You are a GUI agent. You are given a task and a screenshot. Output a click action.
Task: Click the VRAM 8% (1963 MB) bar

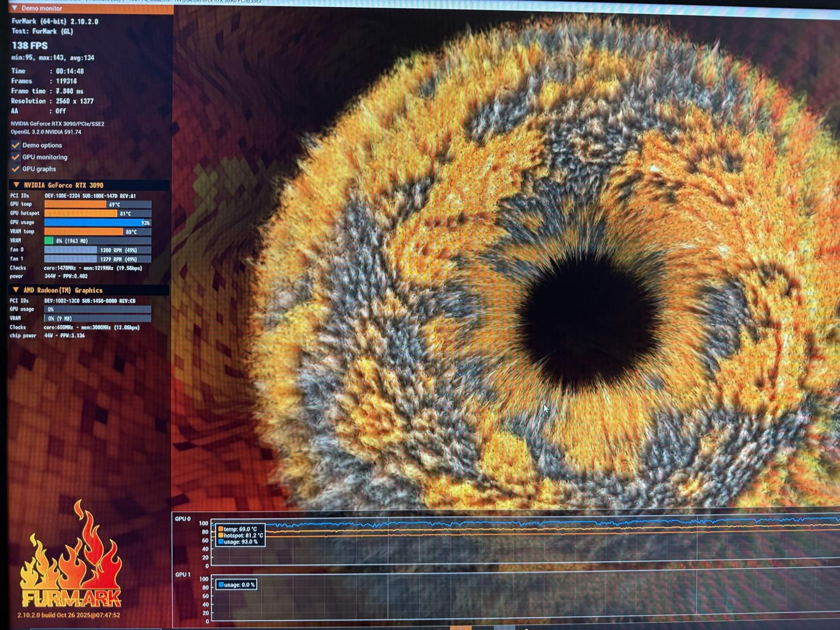98,241
